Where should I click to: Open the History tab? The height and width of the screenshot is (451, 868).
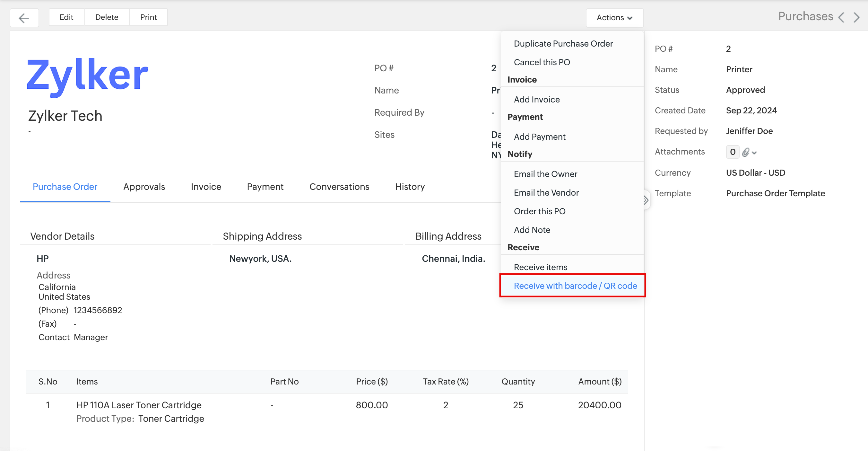[409, 187]
